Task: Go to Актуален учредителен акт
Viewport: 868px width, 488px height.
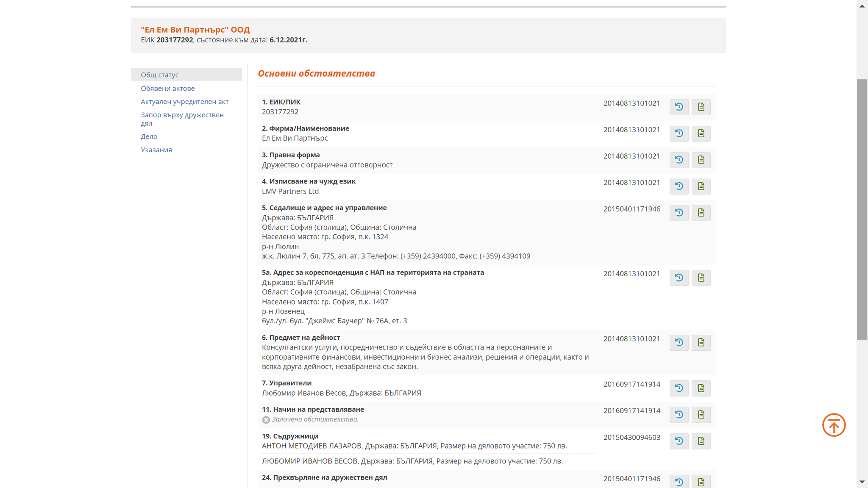Action: 184,102
